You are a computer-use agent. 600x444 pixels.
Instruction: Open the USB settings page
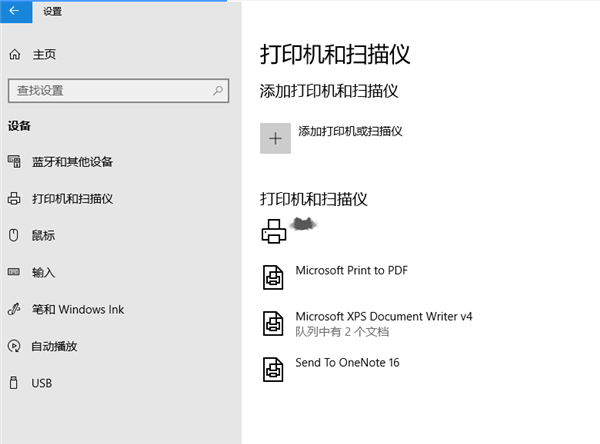coord(41,384)
